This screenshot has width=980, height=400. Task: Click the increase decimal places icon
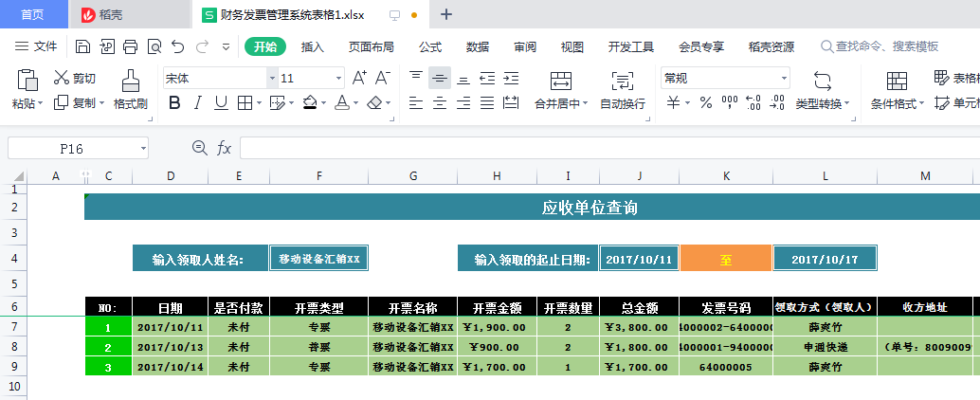[x=753, y=103]
